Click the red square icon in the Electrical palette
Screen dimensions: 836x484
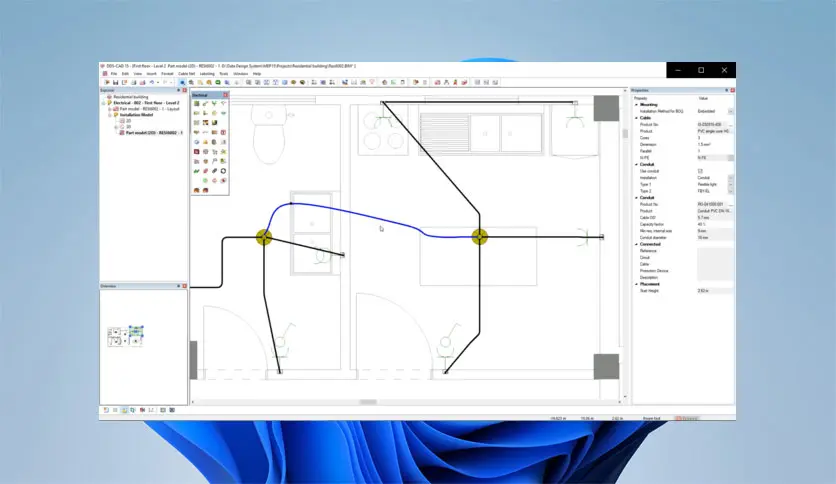point(197,152)
